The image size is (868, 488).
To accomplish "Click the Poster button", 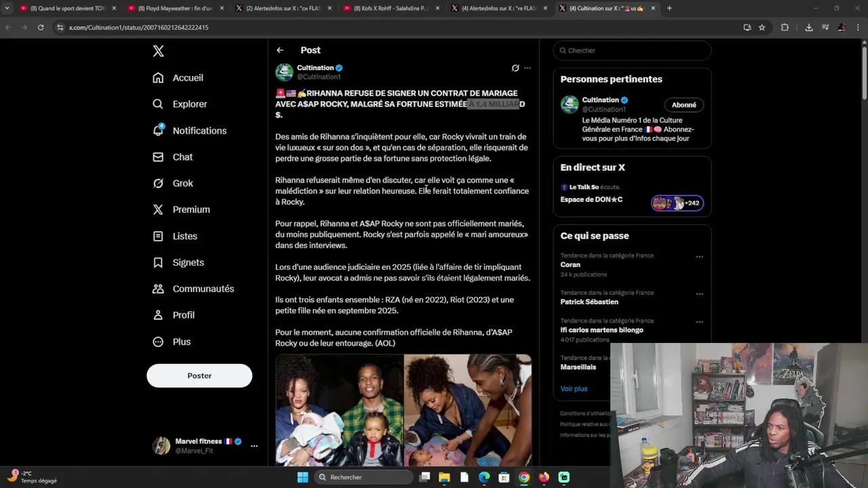I will click(199, 375).
